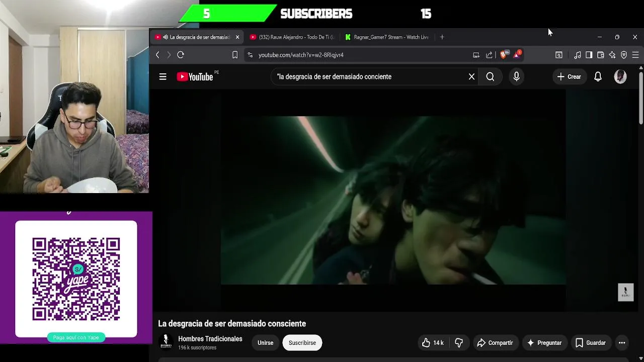
Task: Like the video with 14 k likes
Action: click(x=433, y=343)
